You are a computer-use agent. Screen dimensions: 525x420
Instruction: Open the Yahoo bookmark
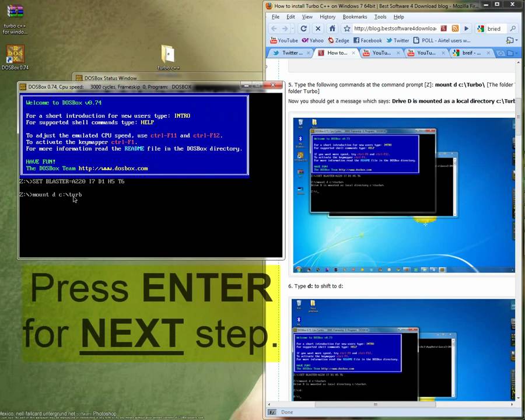[313, 40]
